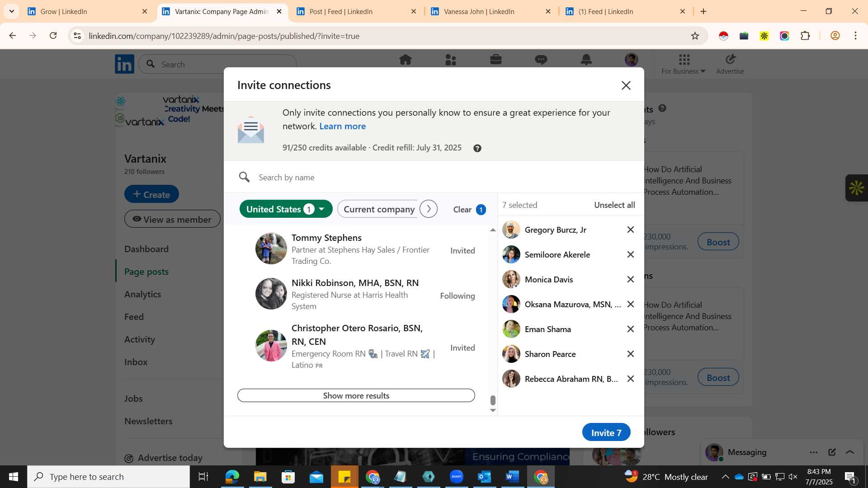Viewport: 868px width, 488px height.
Task: Open Activity in the admin sidebar
Action: 139,339
